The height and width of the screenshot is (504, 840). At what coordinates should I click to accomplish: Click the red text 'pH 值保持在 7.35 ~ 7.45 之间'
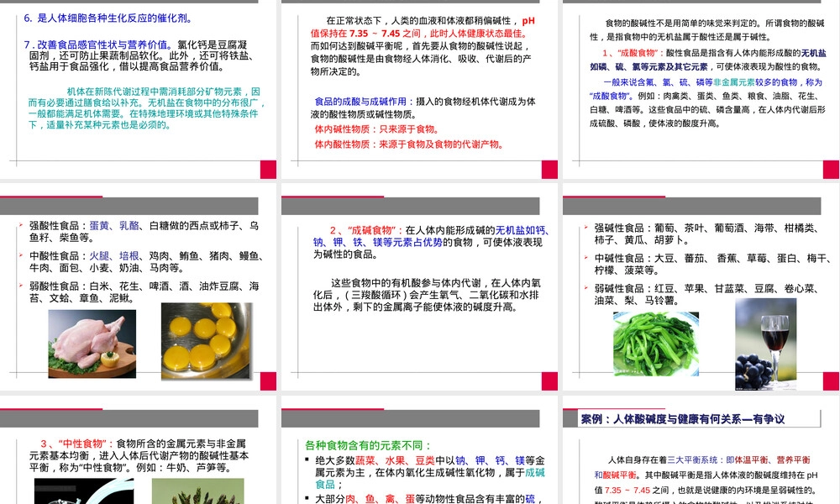(423, 27)
